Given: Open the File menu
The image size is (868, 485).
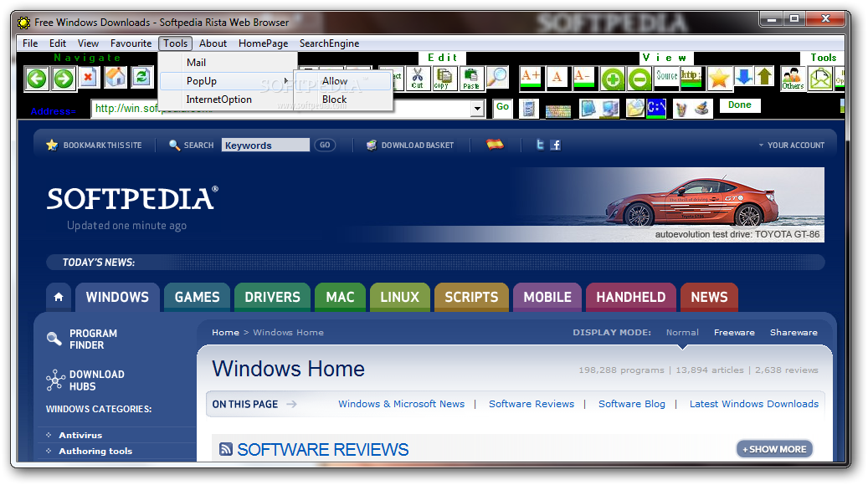Looking at the screenshot, I should pyautogui.click(x=30, y=43).
